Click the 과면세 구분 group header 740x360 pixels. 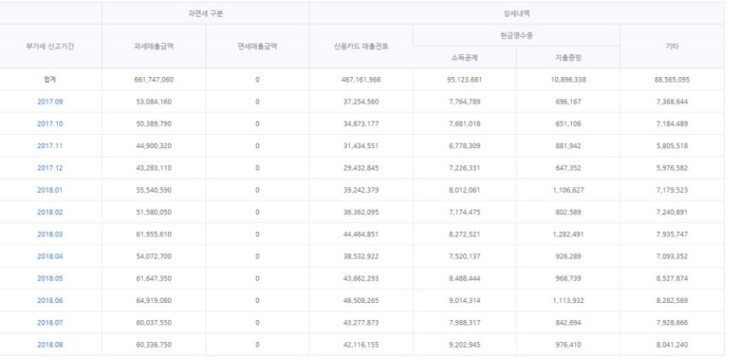[x=205, y=13]
